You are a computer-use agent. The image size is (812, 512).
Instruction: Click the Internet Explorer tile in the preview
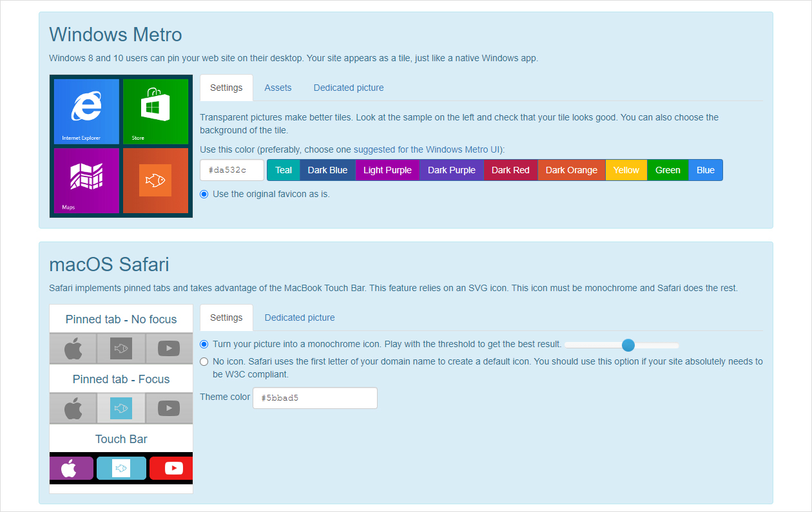coord(86,111)
